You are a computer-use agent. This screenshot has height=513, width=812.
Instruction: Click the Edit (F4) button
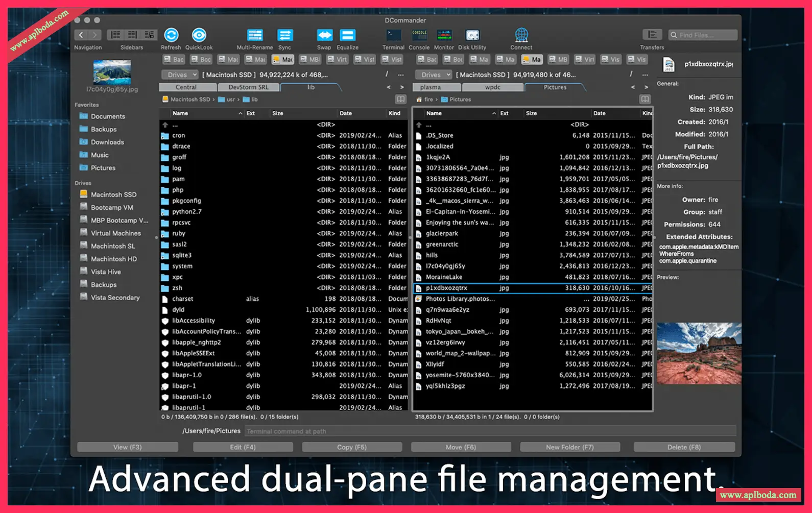[243, 447]
